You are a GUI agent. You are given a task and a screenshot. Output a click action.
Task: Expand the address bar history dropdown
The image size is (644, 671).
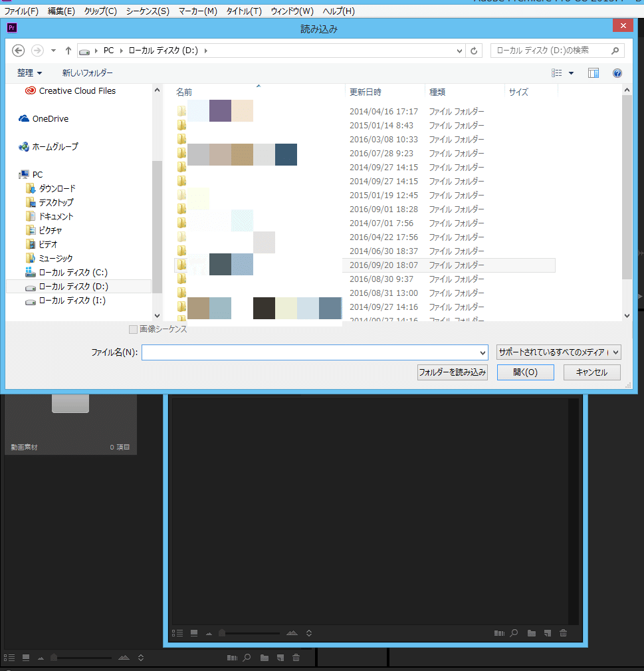(459, 51)
